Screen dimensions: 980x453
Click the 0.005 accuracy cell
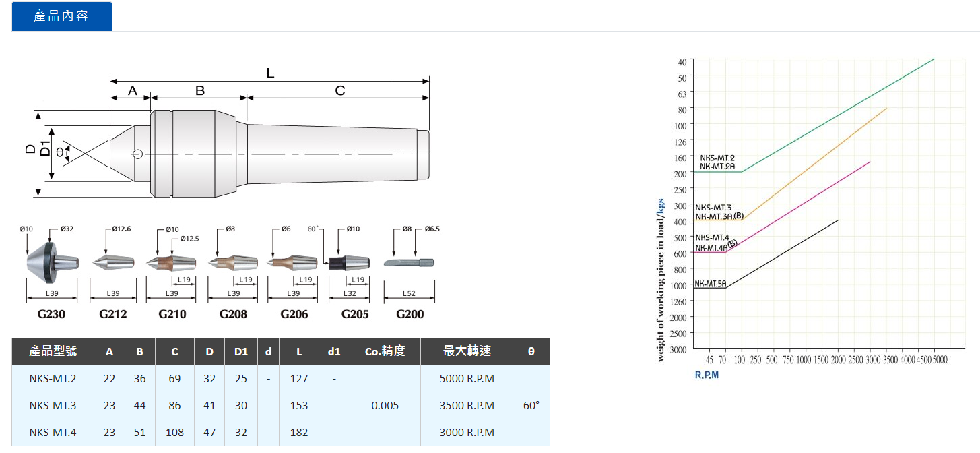click(x=385, y=406)
